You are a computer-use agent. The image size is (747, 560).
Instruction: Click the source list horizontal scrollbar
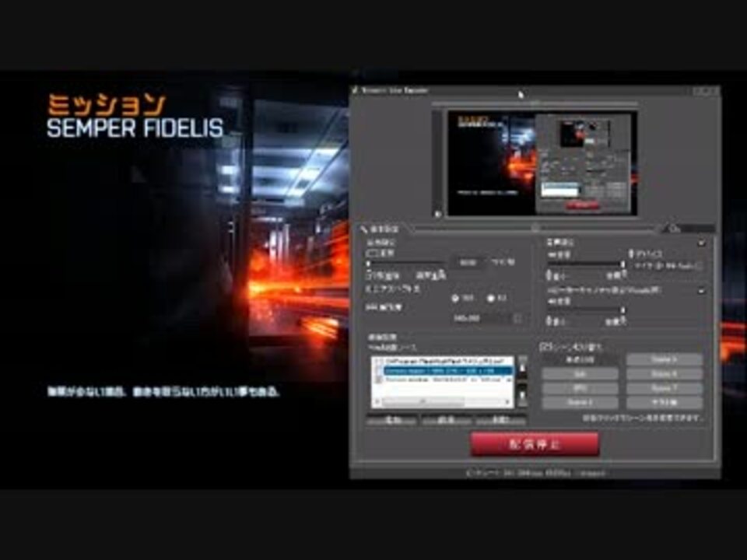coord(442,402)
